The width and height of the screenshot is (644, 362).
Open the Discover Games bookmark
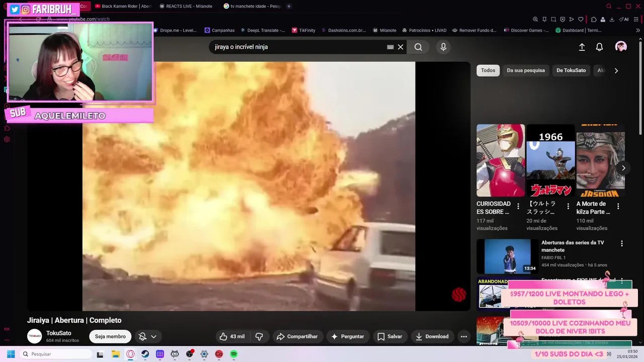tap(526, 30)
